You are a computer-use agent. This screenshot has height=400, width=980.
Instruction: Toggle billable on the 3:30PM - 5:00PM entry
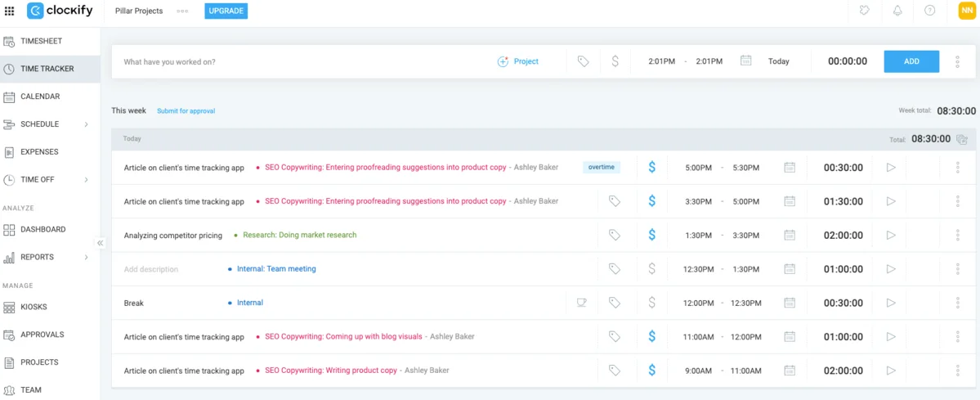(x=652, y=201)
